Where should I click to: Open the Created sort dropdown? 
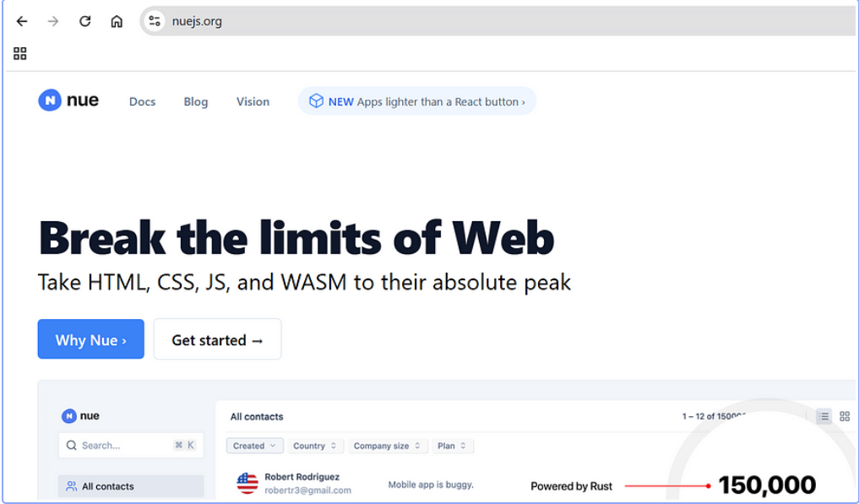(255, 446)
